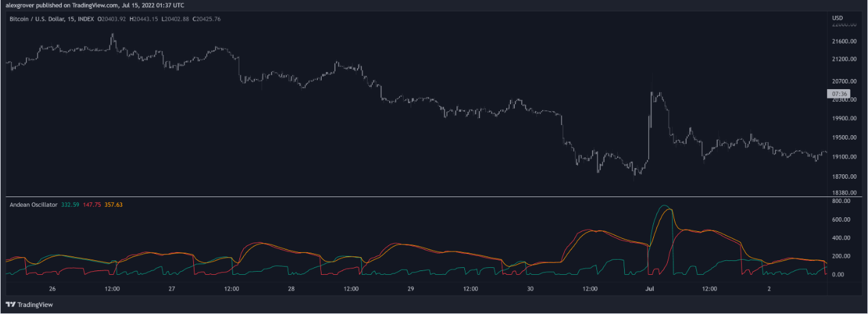Select the Andean Oscillator indicator label
Viewport: 868px width, 314px height.
[33, 205]
